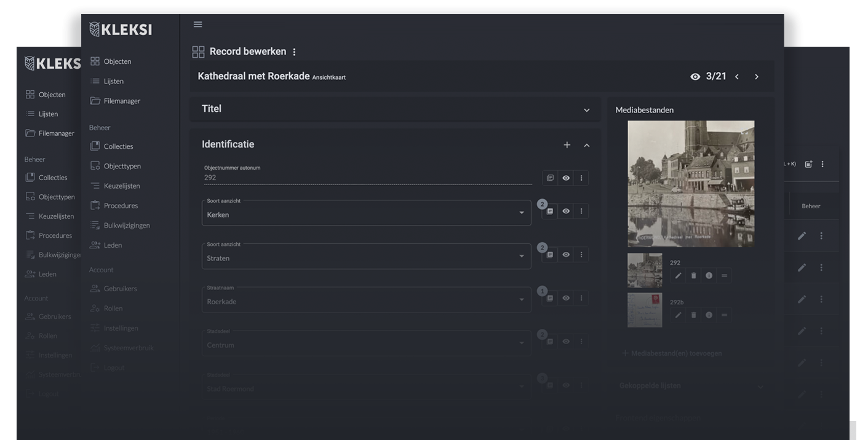The height and width of the screenshot is (440, 868).
Task: Add new Identificatie field with plus icon
Action: [567, 145]
